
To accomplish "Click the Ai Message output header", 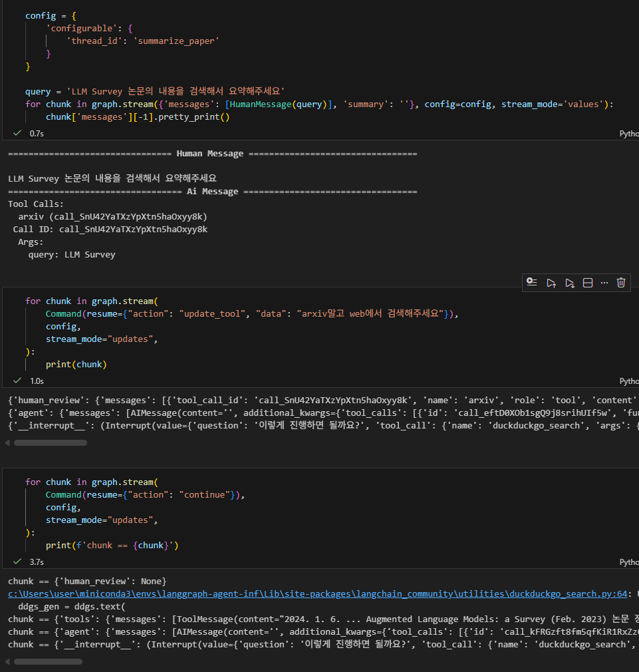I will tap(213, 192).
